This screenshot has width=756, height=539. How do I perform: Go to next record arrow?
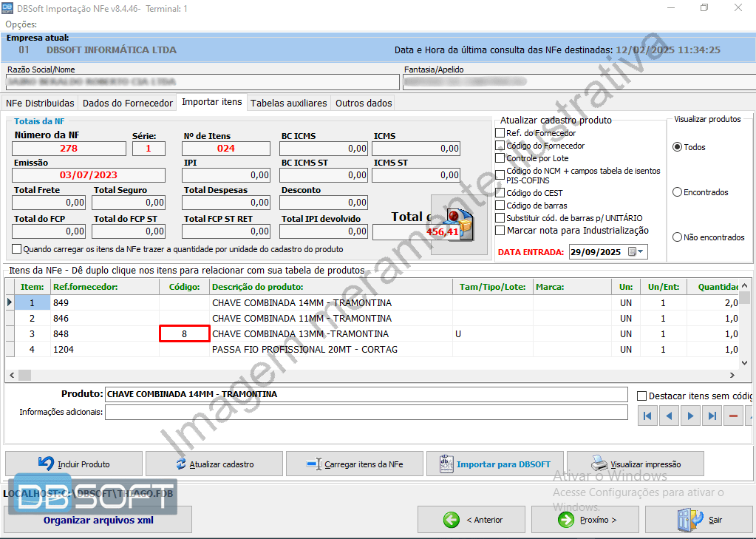pos(690,416)
